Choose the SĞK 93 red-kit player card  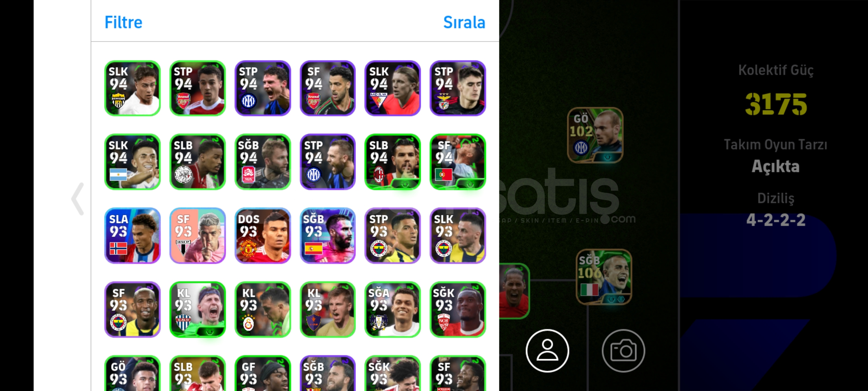pos(458,309)
